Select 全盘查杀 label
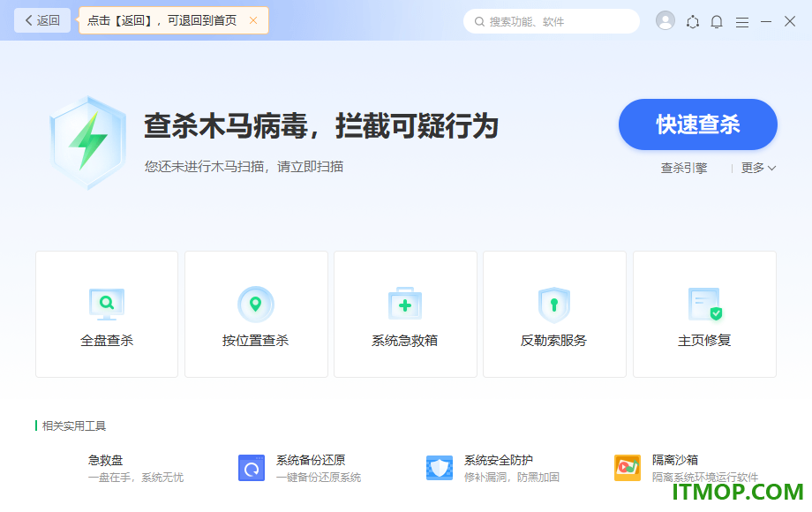812x512 pixels. (107, 340)
